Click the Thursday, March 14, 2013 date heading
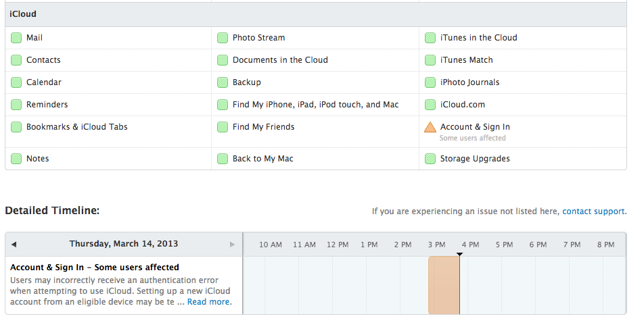This screenshot has width=644, height=329. tap(124, 244)
